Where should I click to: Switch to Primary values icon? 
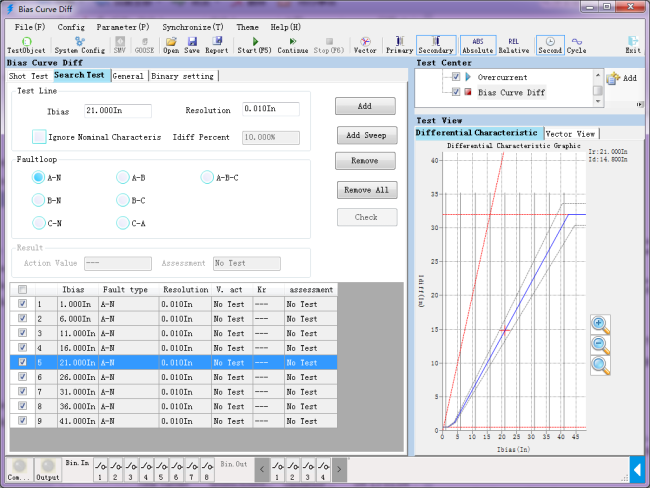click(x=399, y=44)
